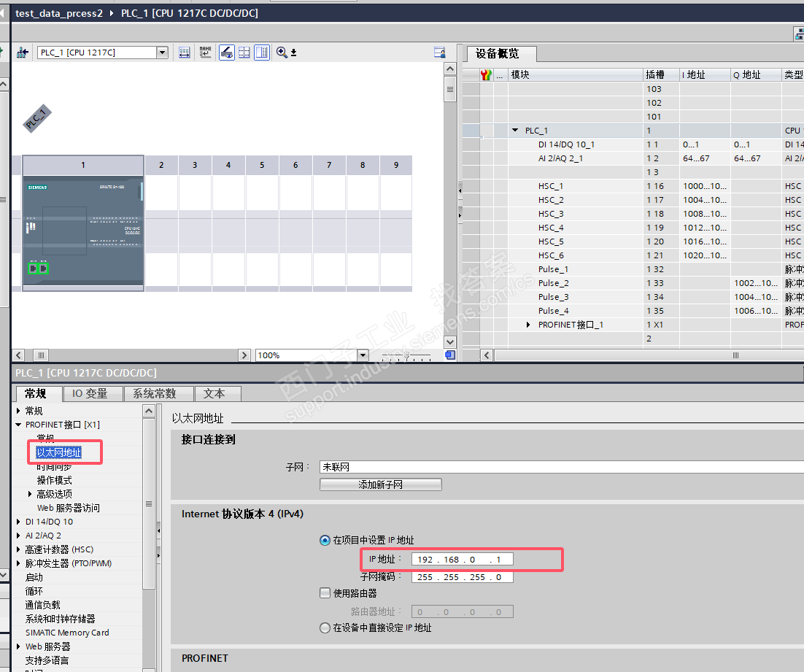This screenshot has height=672, width=804.
Task: Click the show address labels toolbar icon
Action: [184, 53]
